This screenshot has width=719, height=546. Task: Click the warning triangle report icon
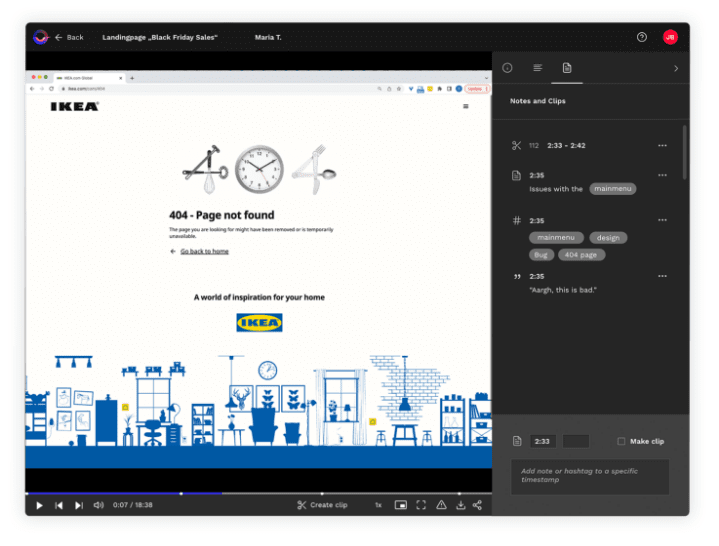pyautogui.click(x=441, y=505)
